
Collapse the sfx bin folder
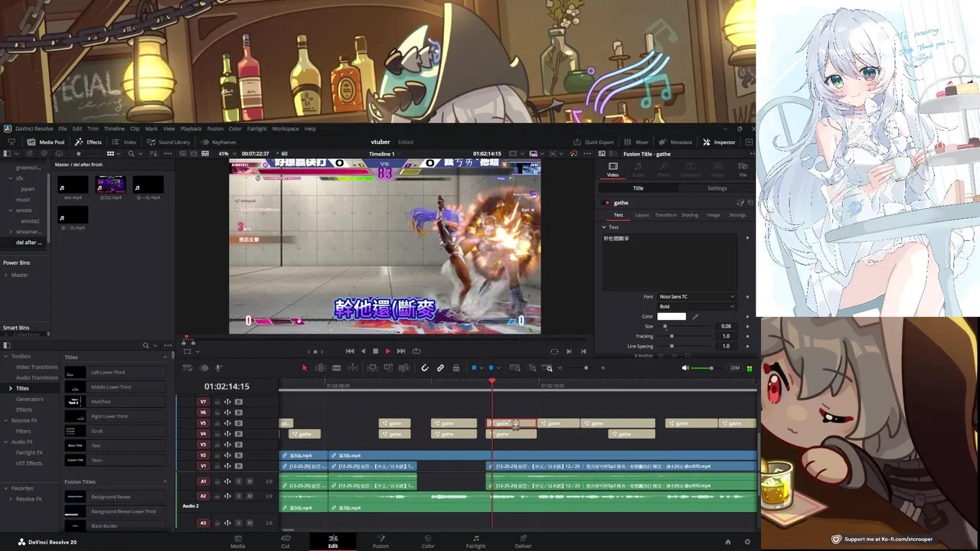10,178
